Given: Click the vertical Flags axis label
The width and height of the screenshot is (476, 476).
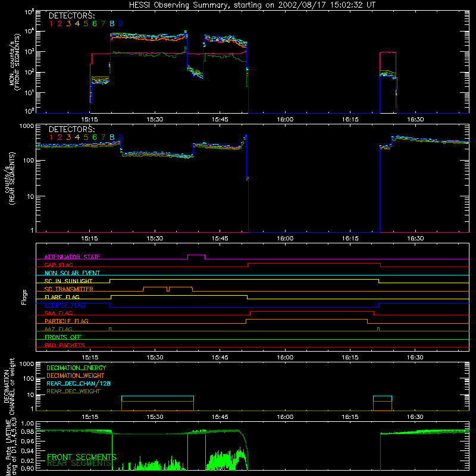Looking at the screenshot, I should coord(24,297).
